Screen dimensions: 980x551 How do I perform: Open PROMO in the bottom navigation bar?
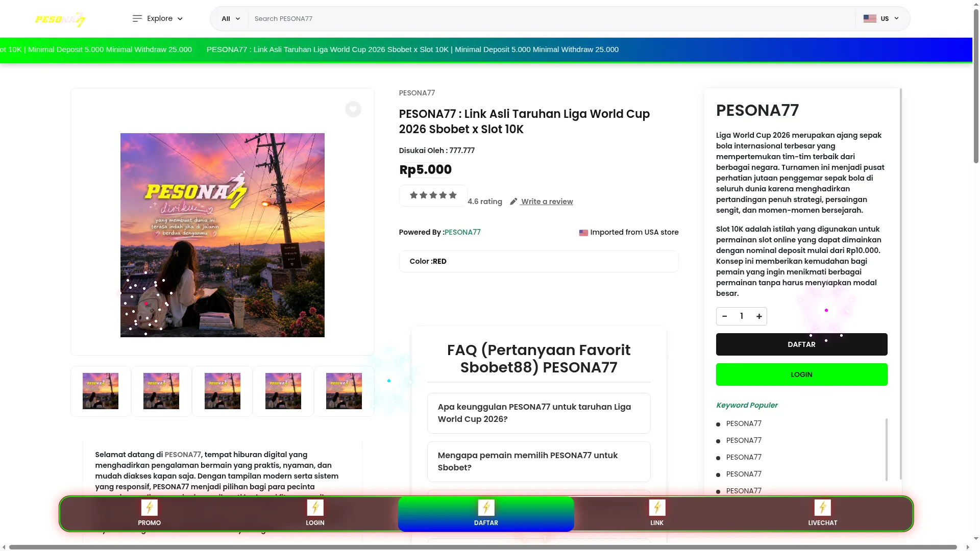[x=149, y=514]
